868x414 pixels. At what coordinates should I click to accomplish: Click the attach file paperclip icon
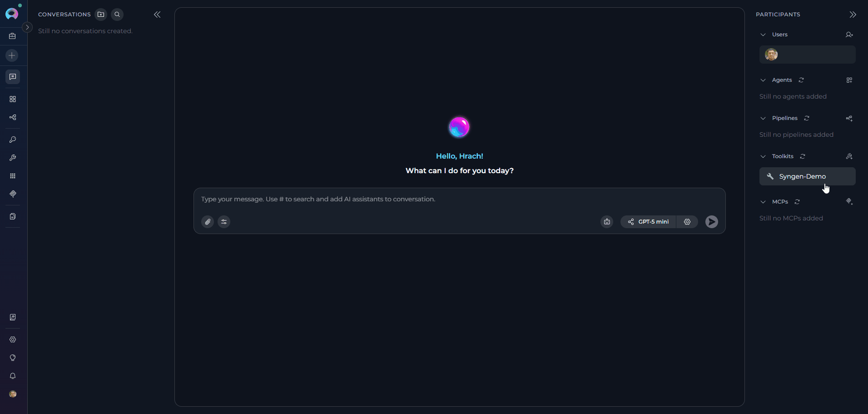click(208, 222)
